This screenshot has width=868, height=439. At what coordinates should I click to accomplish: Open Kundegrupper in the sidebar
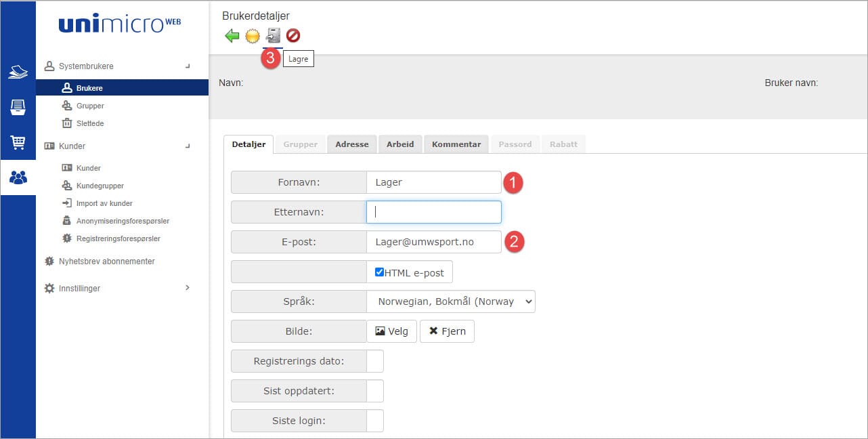click(x=100, y=186)
